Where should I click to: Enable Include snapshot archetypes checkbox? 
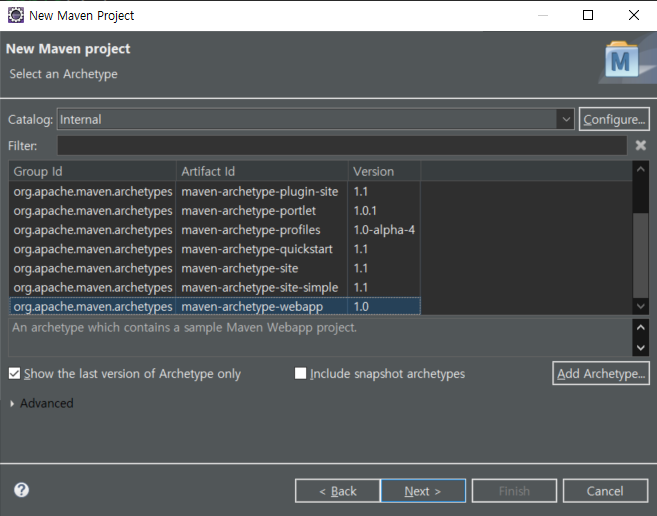300,373
